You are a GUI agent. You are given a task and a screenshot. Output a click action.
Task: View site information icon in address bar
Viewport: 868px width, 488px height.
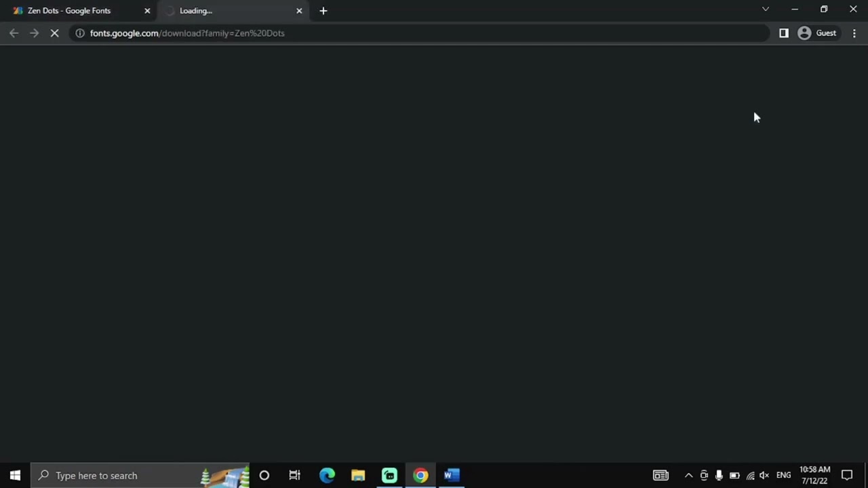click(x=80, y=33)
